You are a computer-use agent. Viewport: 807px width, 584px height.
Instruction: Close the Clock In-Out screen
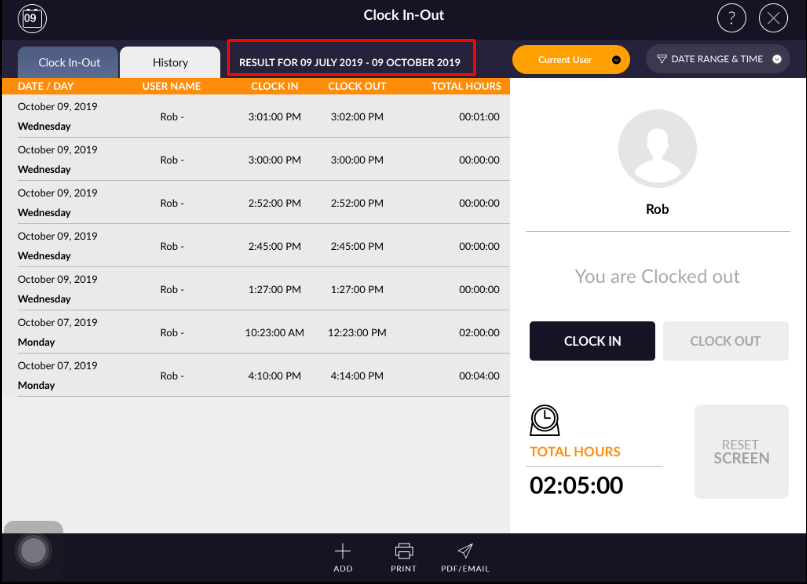coord(773,18)
